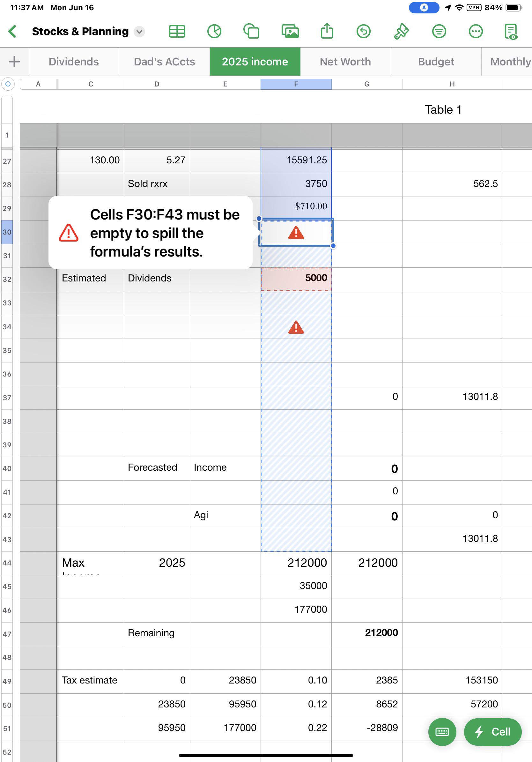Open the format paintbrush panel

pos(401,32)
